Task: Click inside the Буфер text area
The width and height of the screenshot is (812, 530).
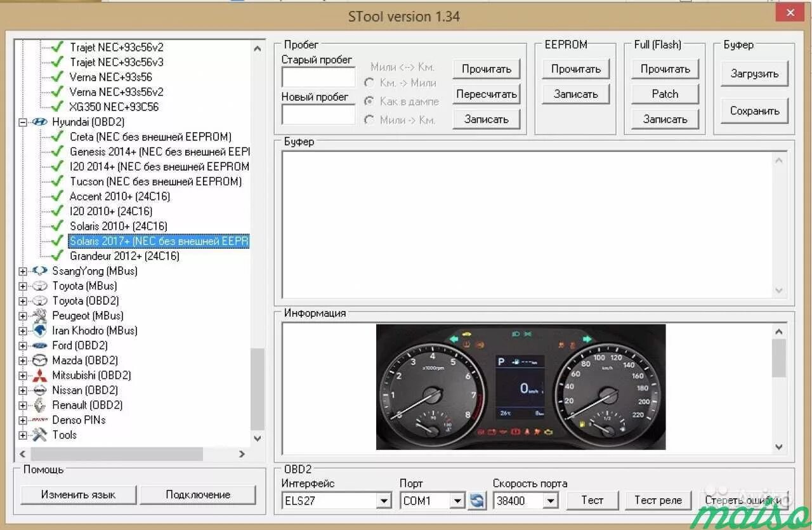Action: pos(527,225)
